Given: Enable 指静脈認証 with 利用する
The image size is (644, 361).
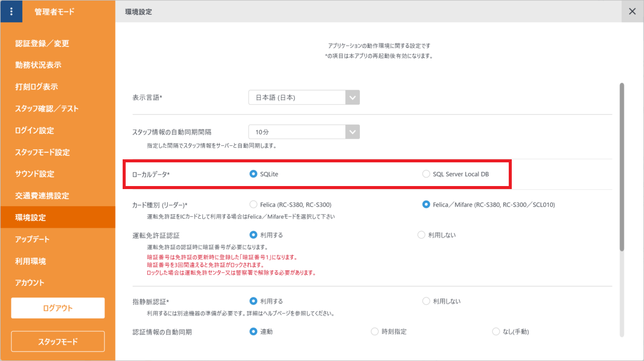Looking at the screenshot, I should (266, 301).
